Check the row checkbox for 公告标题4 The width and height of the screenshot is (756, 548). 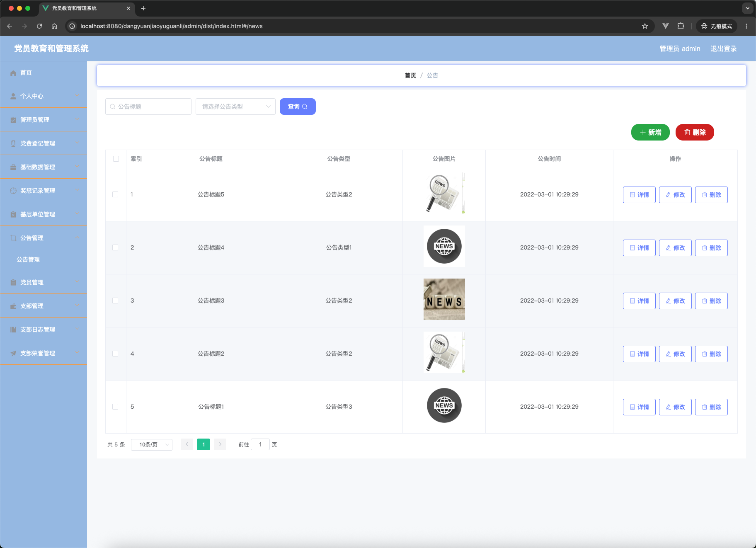point(115,247)
